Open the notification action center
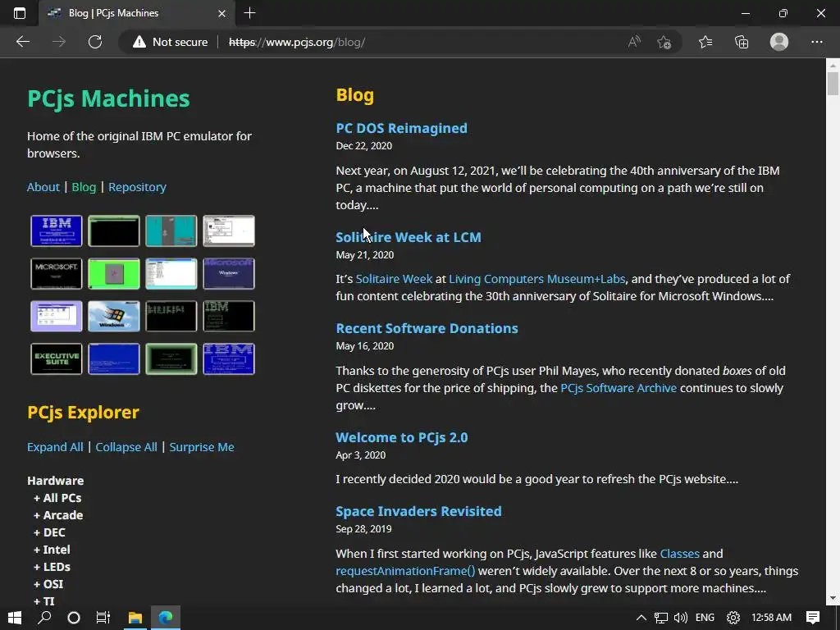 point(813,618)
